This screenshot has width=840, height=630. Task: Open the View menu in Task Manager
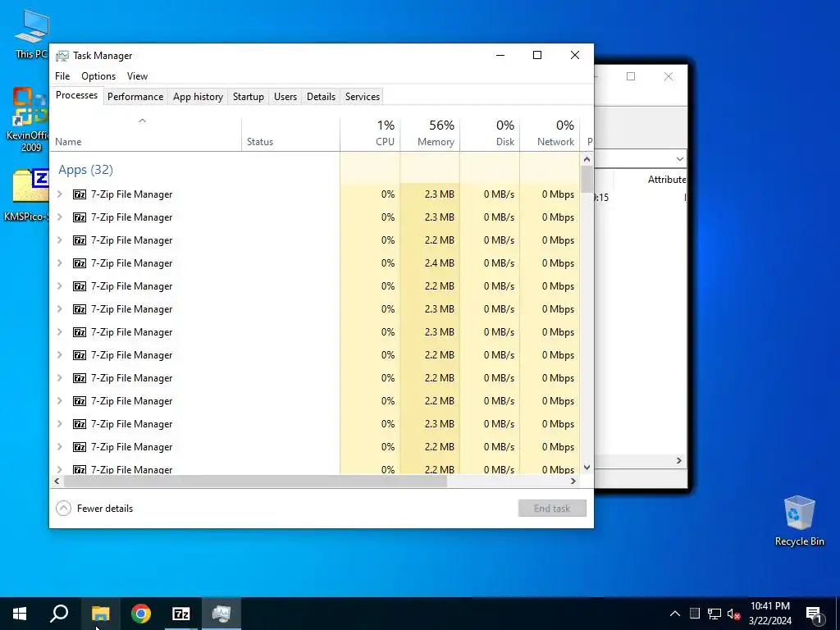(x=137, y=76)
